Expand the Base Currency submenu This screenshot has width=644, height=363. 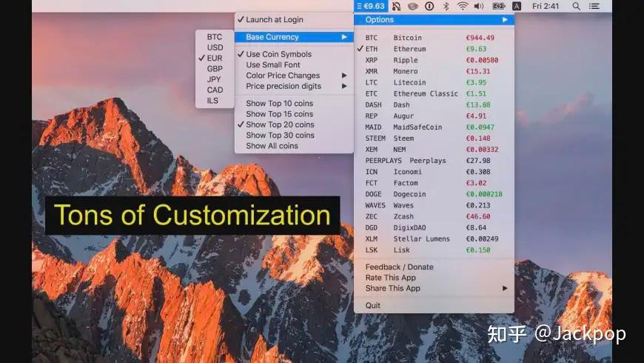coord(294,36)
